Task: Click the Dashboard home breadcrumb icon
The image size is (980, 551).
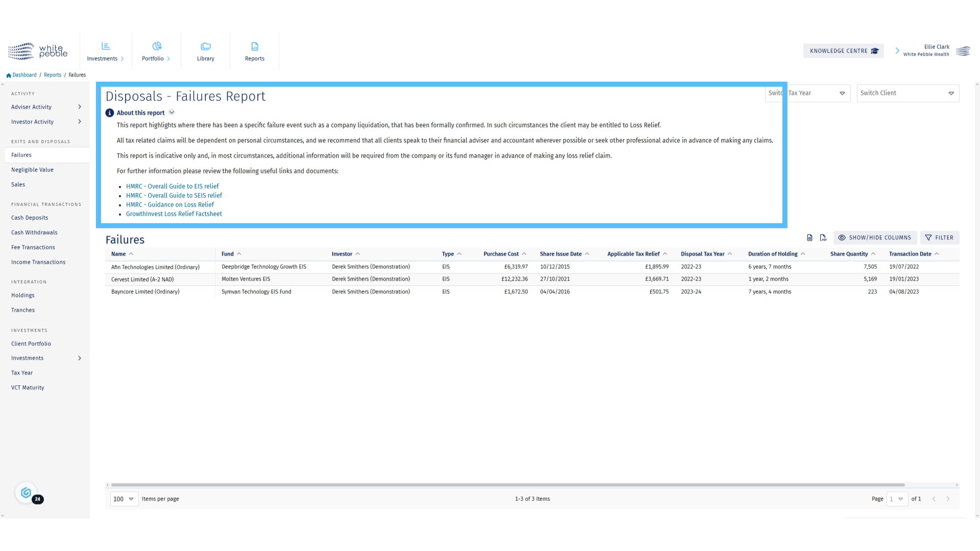Action: coord(9,75)
